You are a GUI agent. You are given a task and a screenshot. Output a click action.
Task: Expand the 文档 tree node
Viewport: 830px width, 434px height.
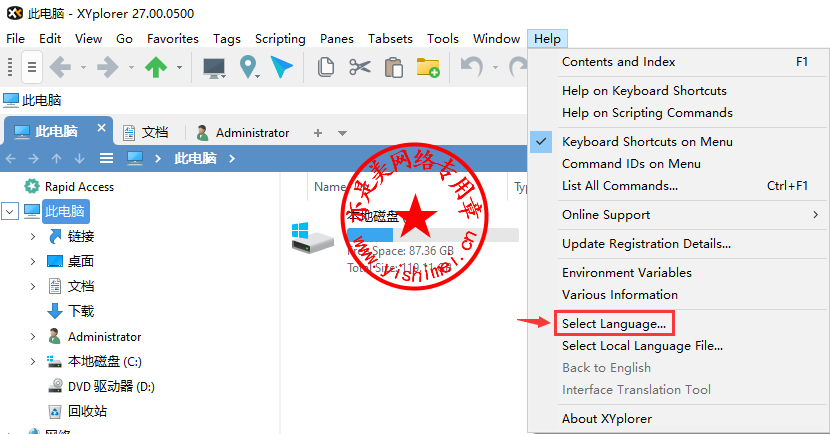click(x=33, y=286)
